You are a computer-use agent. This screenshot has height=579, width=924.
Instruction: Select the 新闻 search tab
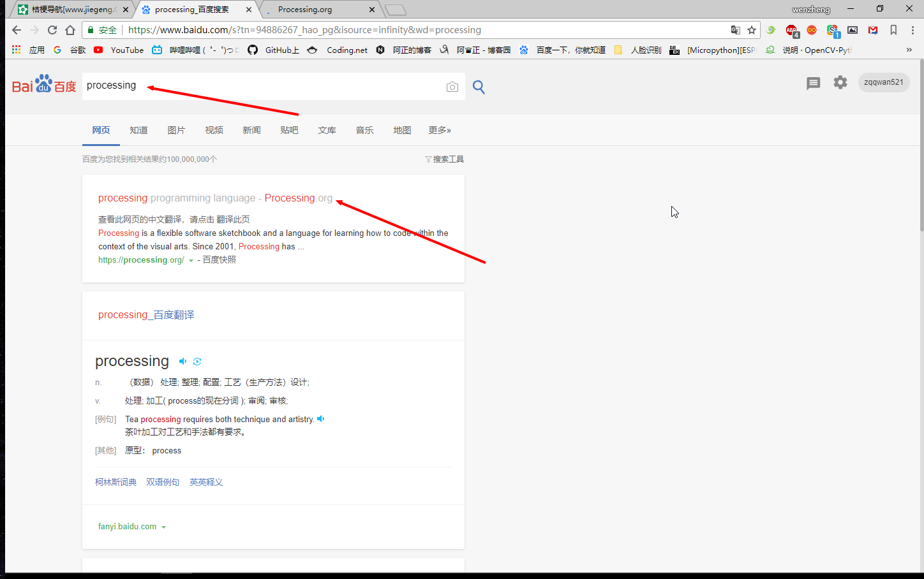[251, 130]
